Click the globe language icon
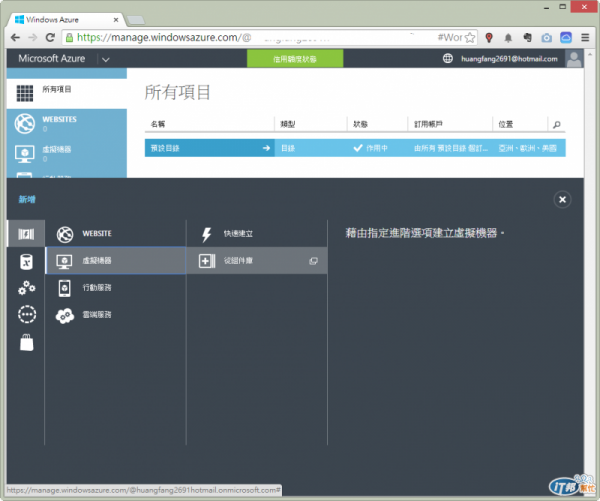 tap(448, 59)
